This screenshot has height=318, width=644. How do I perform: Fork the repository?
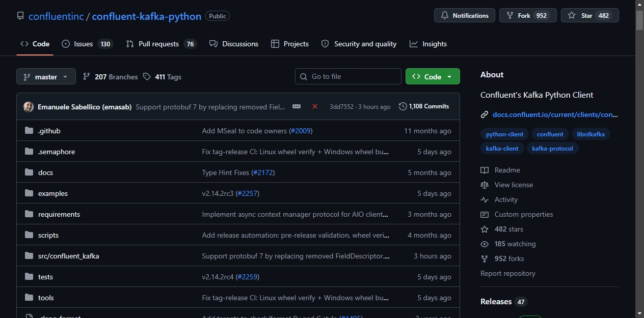528,16
